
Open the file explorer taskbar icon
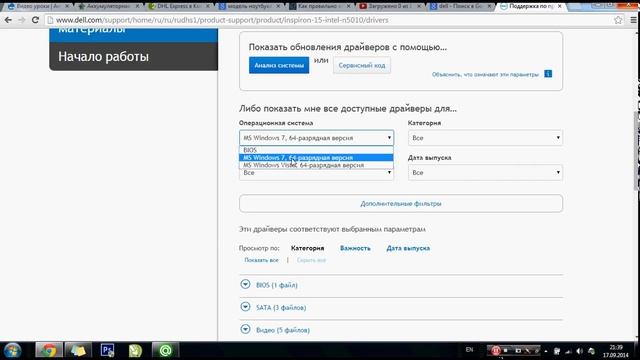pos(78,351)
